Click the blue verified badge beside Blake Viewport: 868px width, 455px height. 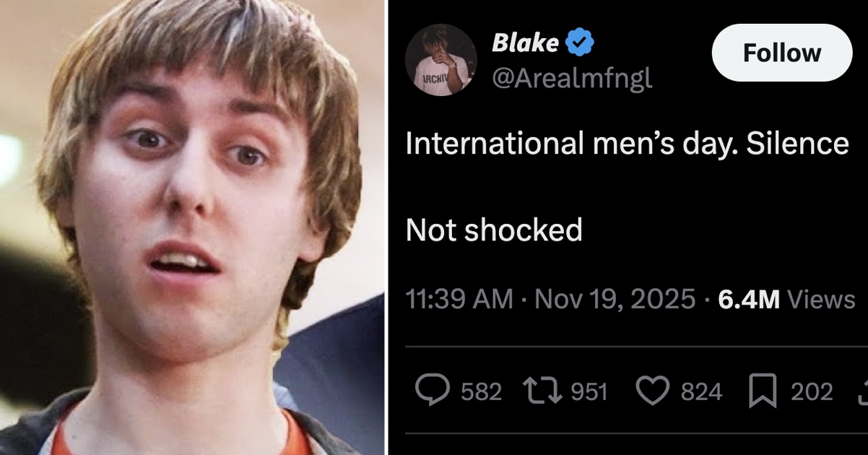(x=580, y=43)
